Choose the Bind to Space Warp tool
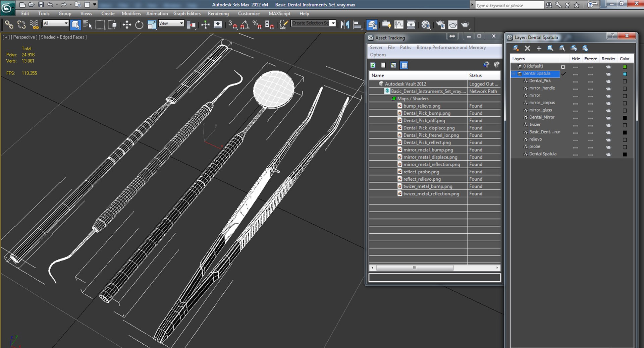 pos(34,24)
